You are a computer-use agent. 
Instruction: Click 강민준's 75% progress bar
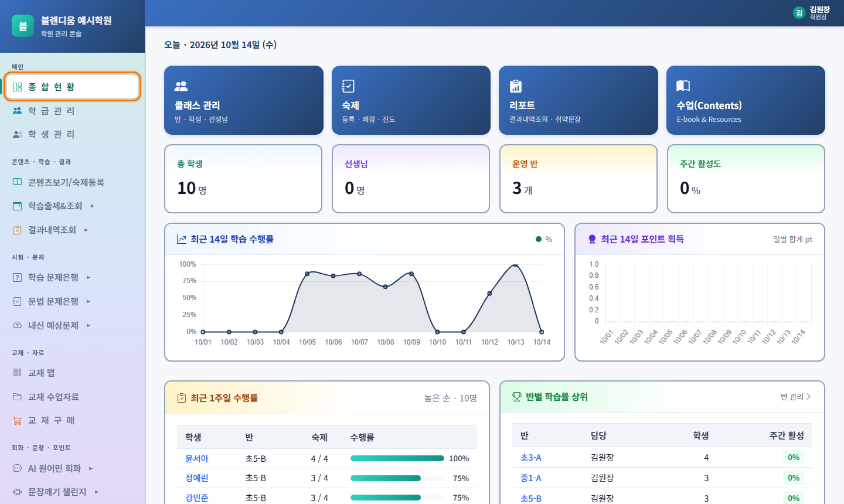coord(397,498)
